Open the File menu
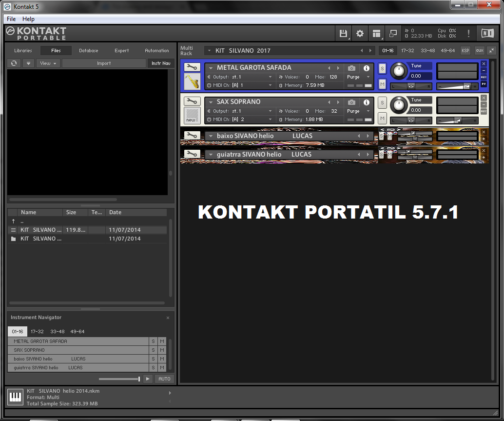The image size is (504, 421). 11,19
